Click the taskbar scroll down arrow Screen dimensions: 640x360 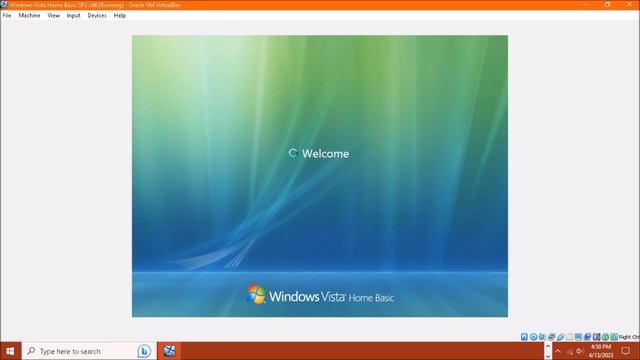click(x=548, y=357)
